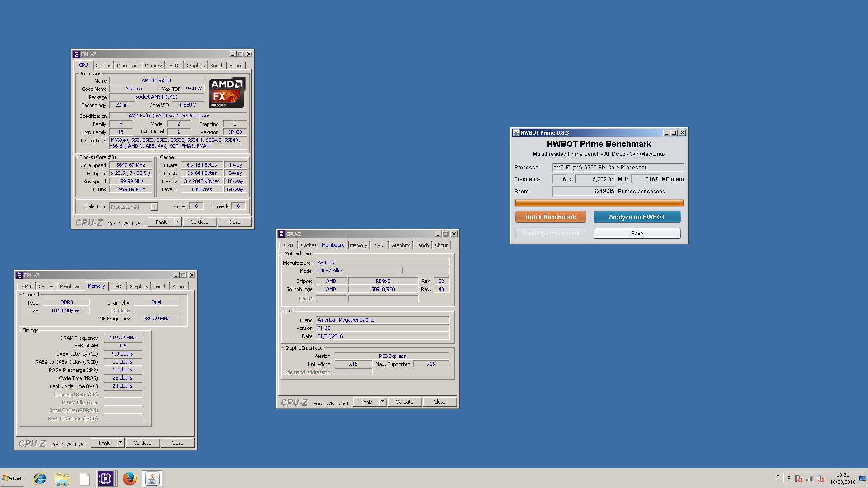Image resolution: width=868 pixels, height=488 pixels.
Task: Maximize the HWBOT Prime window
Action: (x=674, y=133)
